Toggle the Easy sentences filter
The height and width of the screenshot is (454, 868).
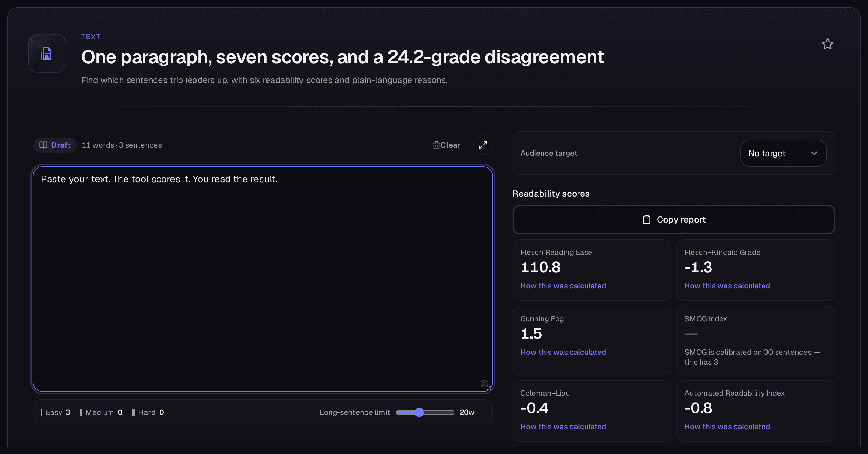(55, 412)
